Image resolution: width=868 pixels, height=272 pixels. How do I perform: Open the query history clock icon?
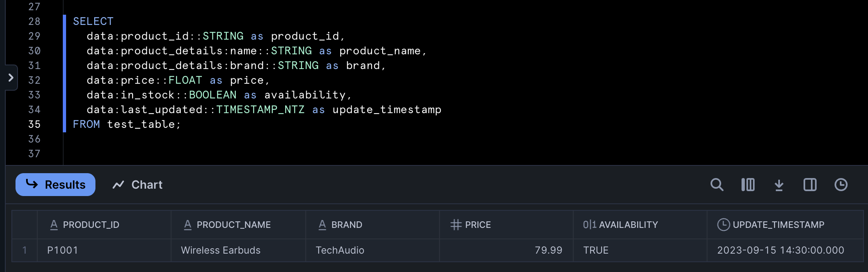click(x=841, y=185)
